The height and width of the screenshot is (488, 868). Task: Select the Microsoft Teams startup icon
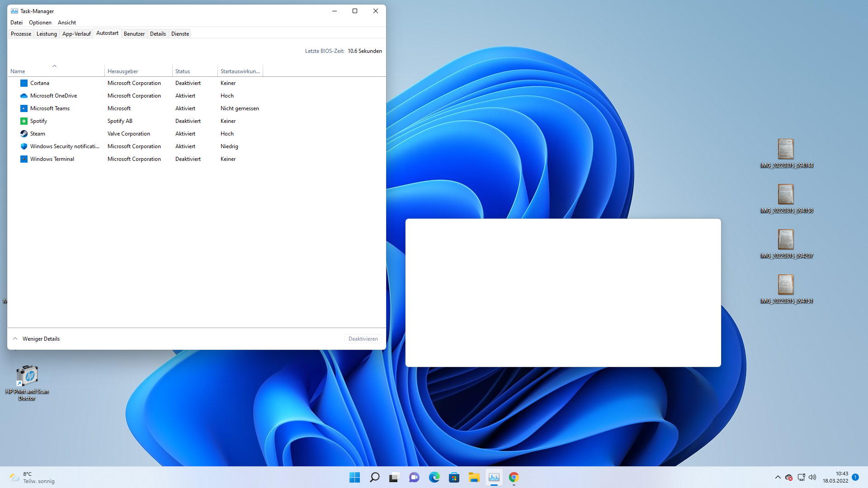click(x=24, y=108)
